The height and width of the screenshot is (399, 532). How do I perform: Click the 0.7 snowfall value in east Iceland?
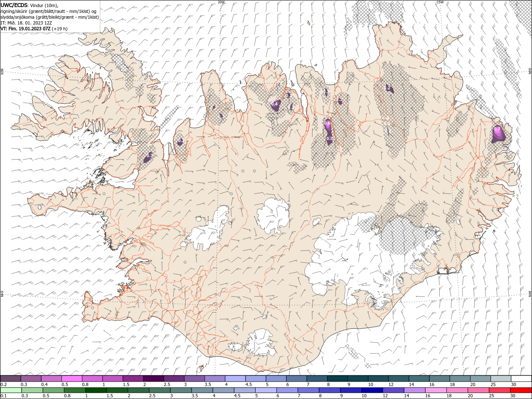tap(497, 130)
